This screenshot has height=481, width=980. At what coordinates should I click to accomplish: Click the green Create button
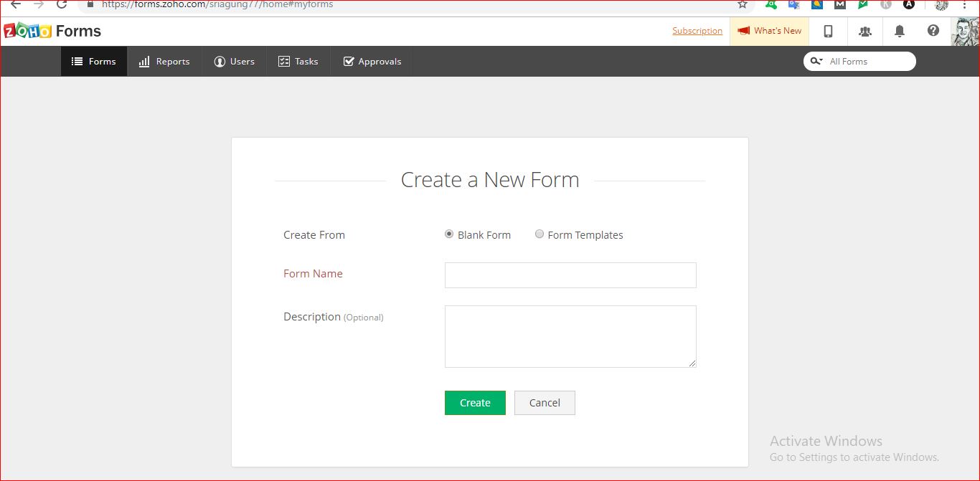(x=475, y=403)
